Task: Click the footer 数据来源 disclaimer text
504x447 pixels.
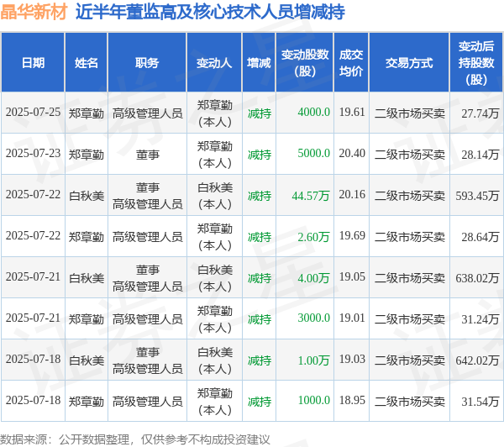Action: coord(135,439)
